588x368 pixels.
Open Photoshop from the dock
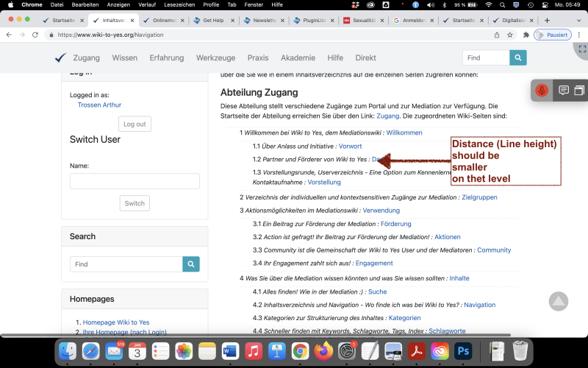pyautogui.click(x=462, y=351)
